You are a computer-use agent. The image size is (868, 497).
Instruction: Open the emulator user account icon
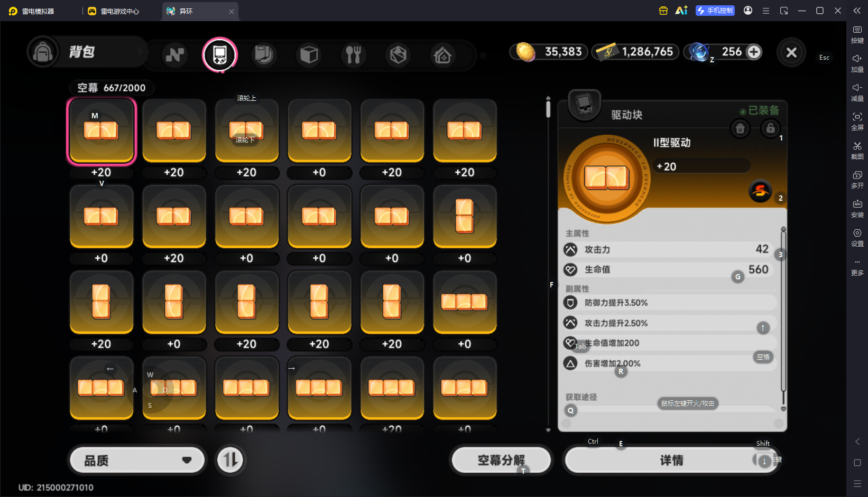(748, 11)
